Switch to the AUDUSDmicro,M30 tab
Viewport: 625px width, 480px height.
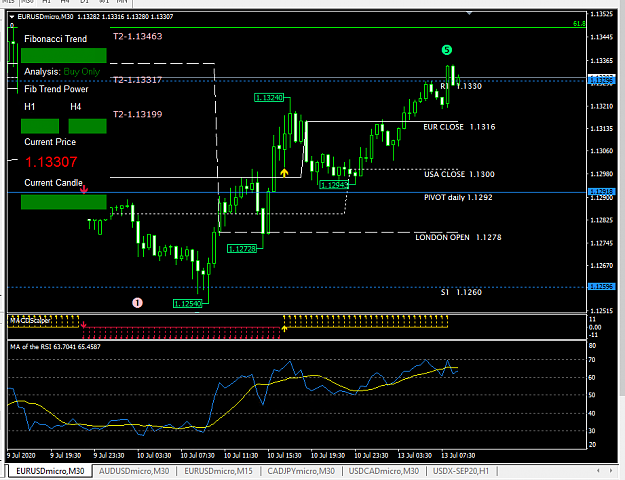click(134, 471)
